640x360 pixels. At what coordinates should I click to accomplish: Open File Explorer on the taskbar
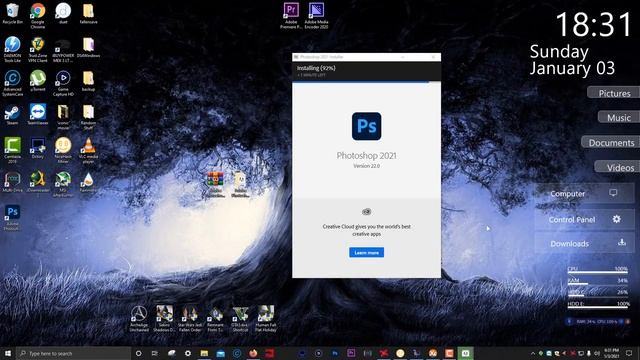204,353
